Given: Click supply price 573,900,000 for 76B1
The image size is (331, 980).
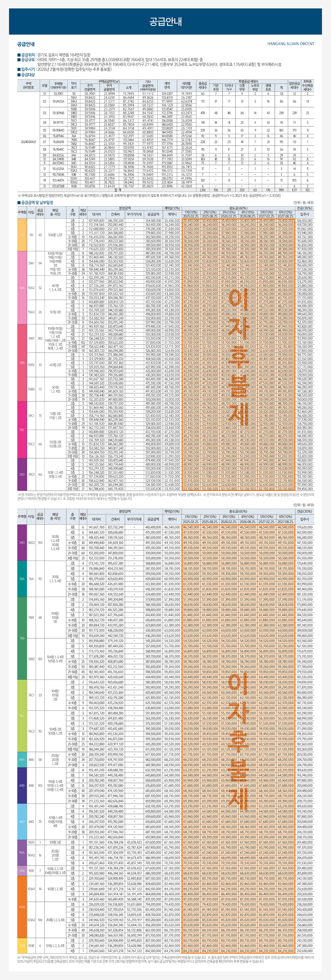Looking at the screenshot, I should coord(153,599).
